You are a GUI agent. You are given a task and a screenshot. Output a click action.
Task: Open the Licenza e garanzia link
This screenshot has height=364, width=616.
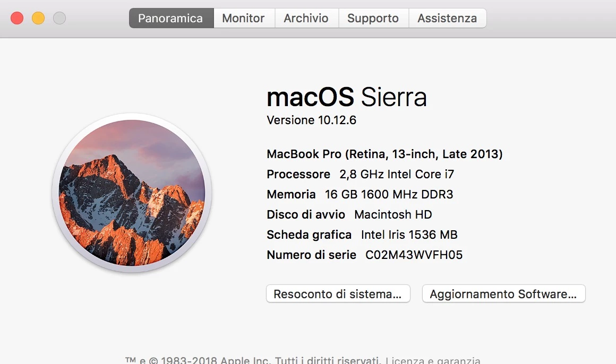433,360
